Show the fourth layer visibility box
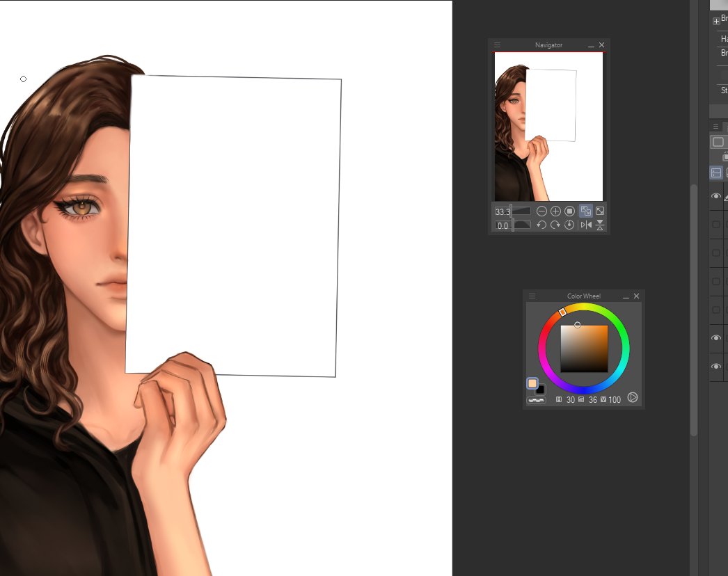 pyautogui.click(x=716, y=281)
